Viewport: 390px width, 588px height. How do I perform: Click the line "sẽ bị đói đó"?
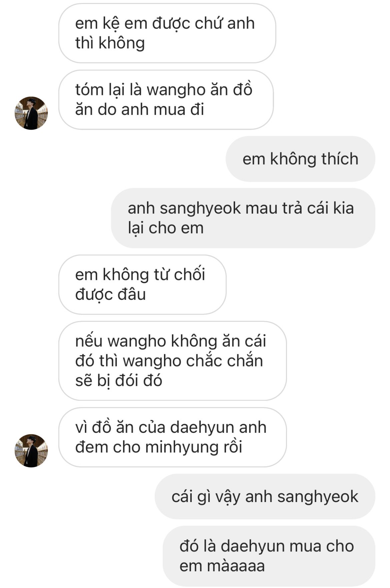[119, 380]
